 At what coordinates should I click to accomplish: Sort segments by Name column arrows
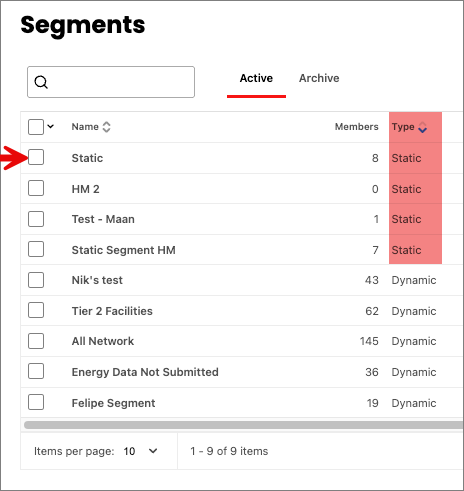pos(106,127)
